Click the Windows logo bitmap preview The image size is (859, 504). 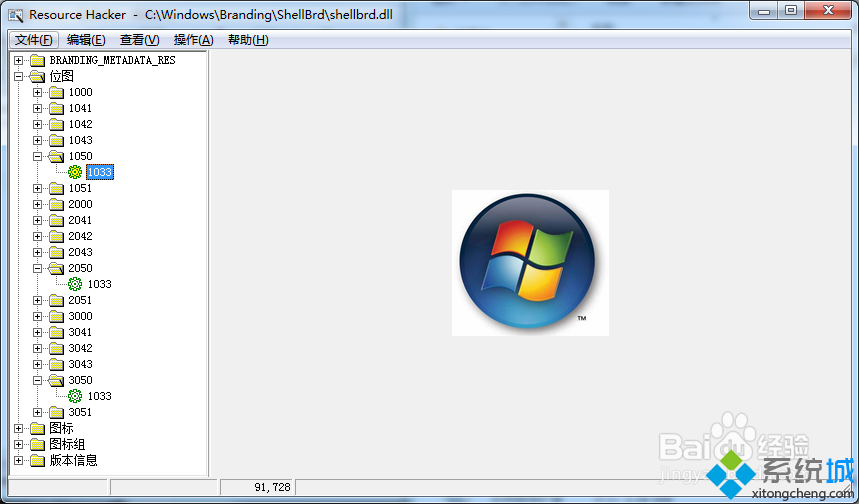tap(530, 263)
